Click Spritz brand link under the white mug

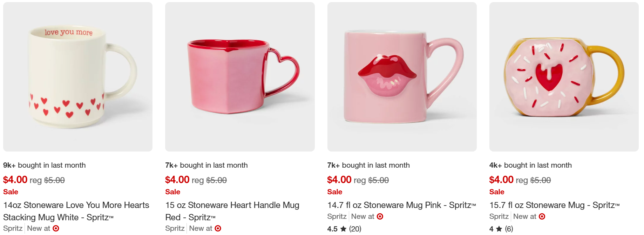coord(13,228)
